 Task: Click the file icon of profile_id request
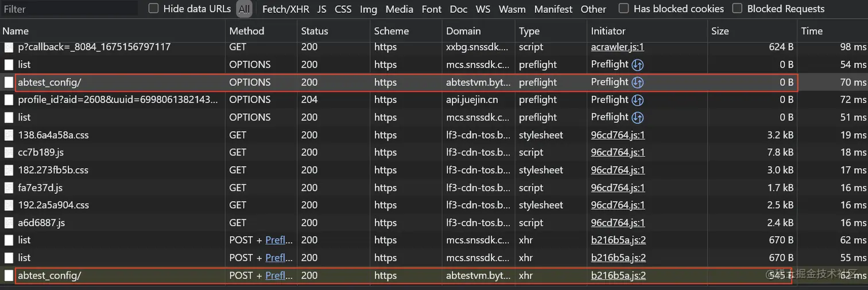tap(9, 100)
